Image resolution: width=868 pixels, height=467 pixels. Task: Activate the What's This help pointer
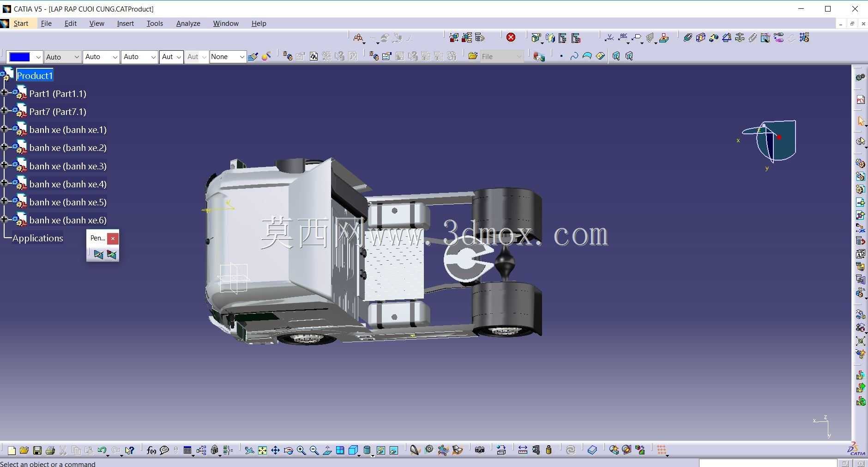pos(130,450)
